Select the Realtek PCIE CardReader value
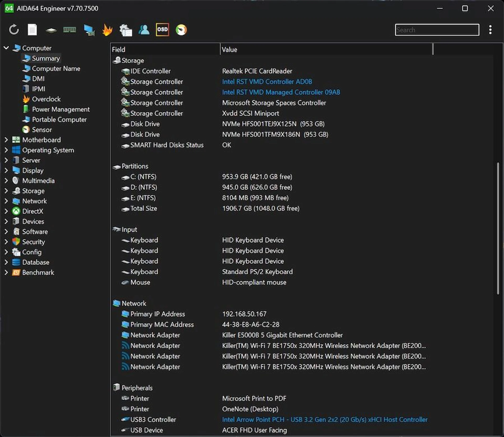The height and width of the screenshot is (437, 504). coord(257,71)
